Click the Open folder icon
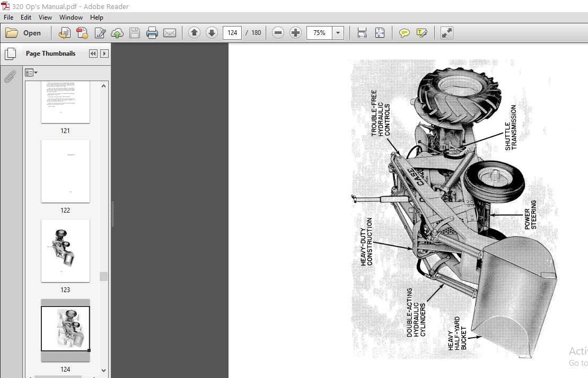Viewport: 588px width, 378px height. pyautogui.click(x=12, y=33)
